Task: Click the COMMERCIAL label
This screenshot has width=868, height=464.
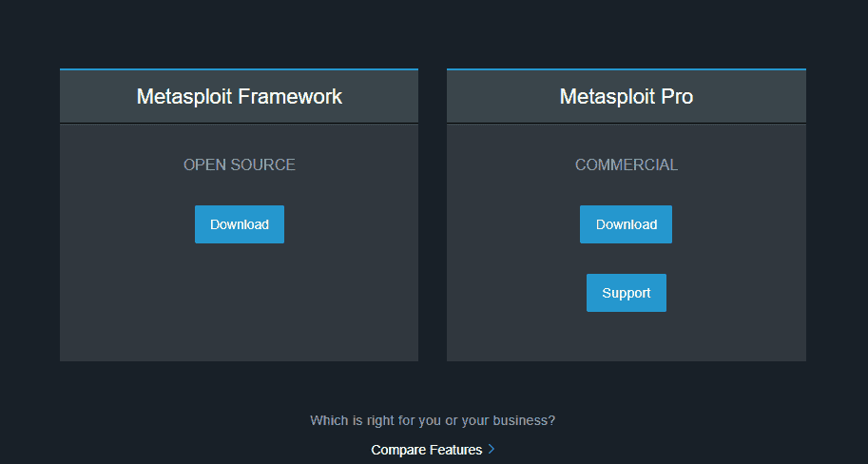Action: point(627,164)
